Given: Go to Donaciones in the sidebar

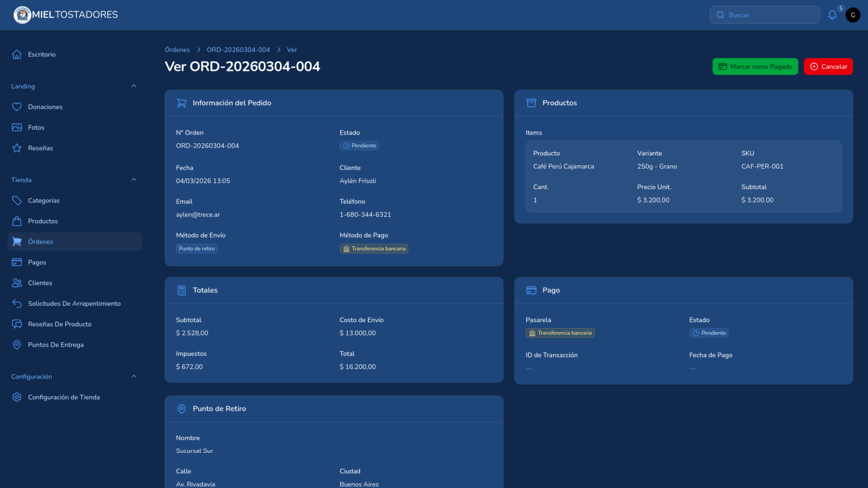Looking at the screenshot, I should [x=75, y=107].
